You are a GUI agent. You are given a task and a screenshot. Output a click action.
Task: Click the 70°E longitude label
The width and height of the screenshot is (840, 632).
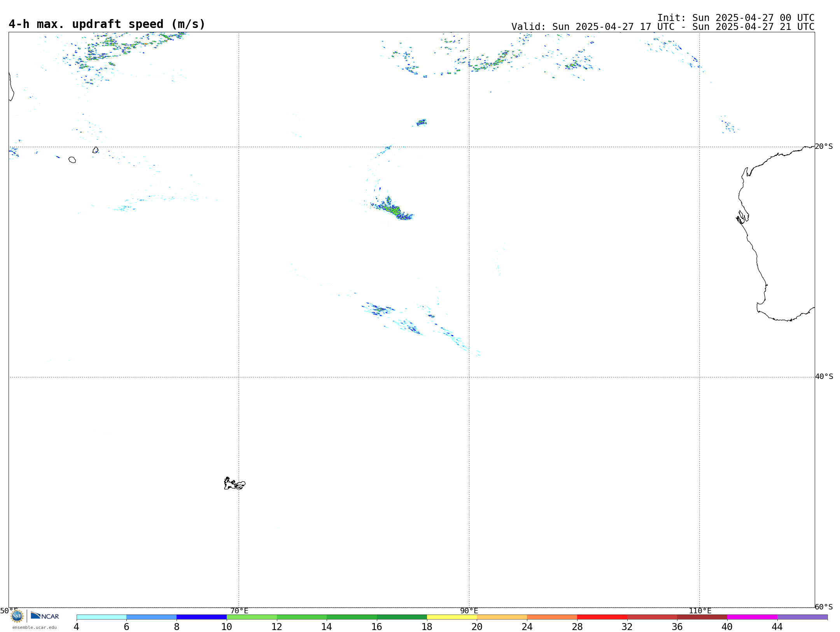pos(239,611)
